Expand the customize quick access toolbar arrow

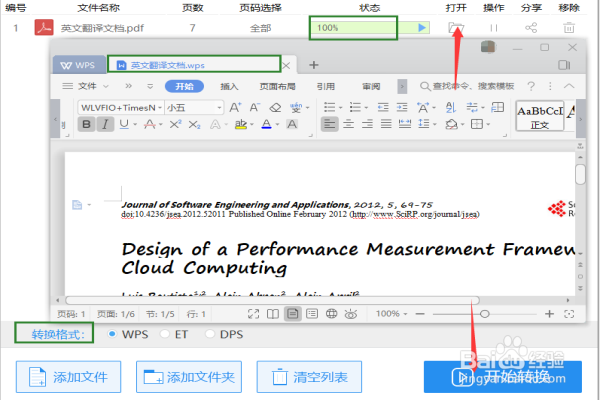pyautogui.click(x=150, y=87)
